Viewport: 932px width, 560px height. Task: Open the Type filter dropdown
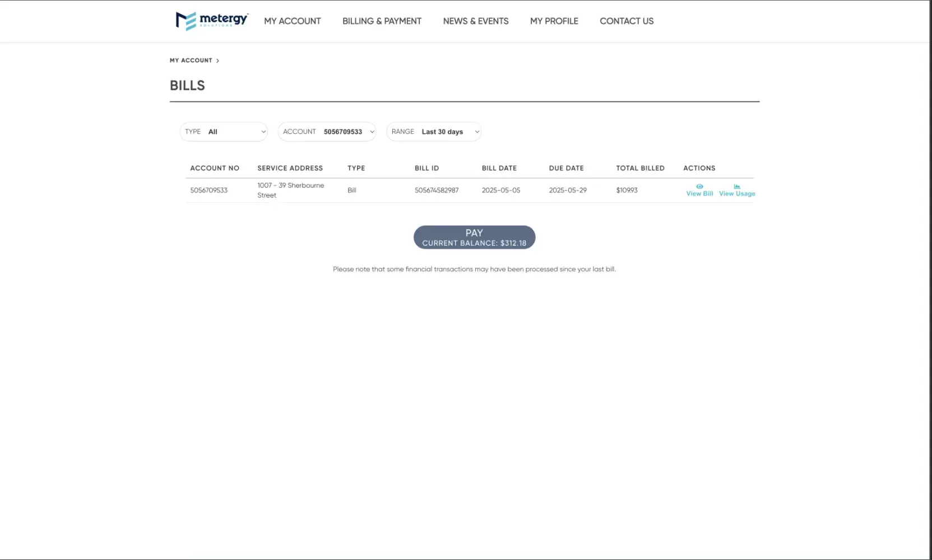pos(224,132)
